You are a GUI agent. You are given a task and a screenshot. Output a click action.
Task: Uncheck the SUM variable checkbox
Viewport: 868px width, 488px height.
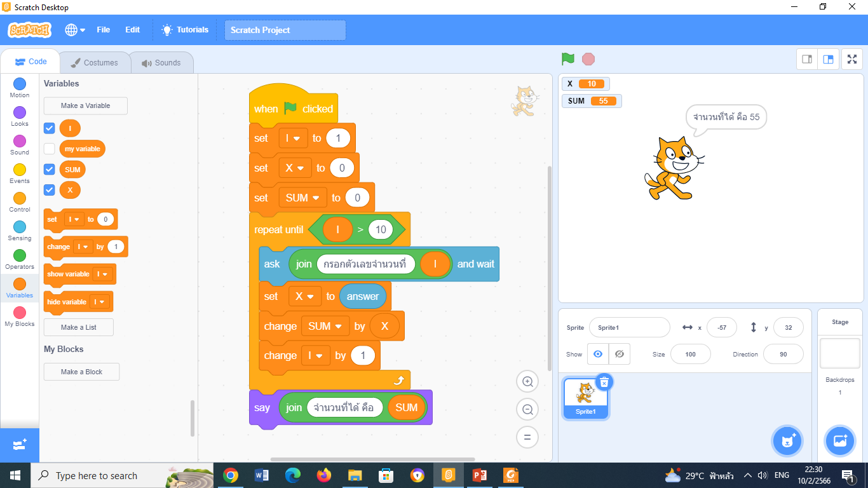[x=50, y=170]
